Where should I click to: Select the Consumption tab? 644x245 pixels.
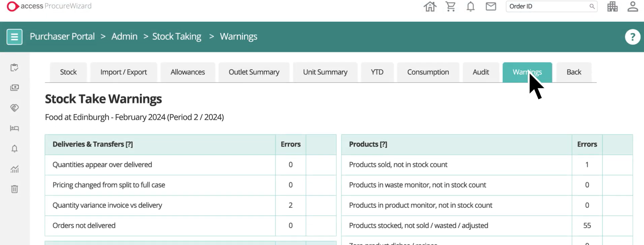point(428,72)
